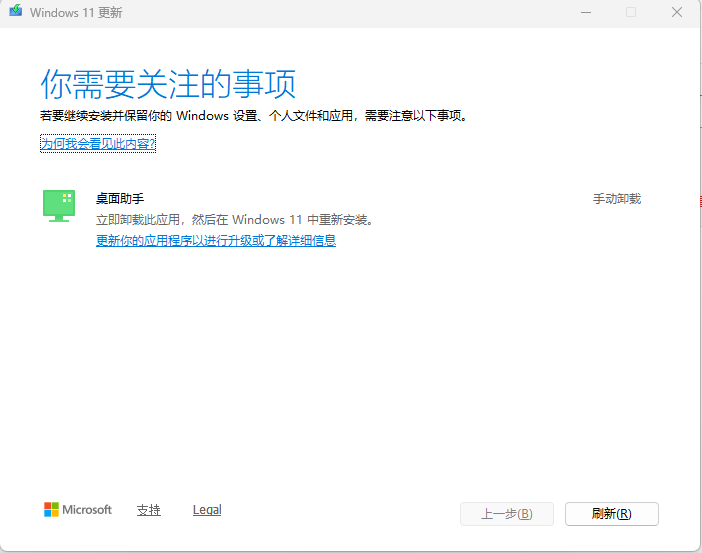Viewport: 702px width, 553px height.
Task: Click the greyed-out maximize window button
Action: pyautogui.click(x=631, y=13)
